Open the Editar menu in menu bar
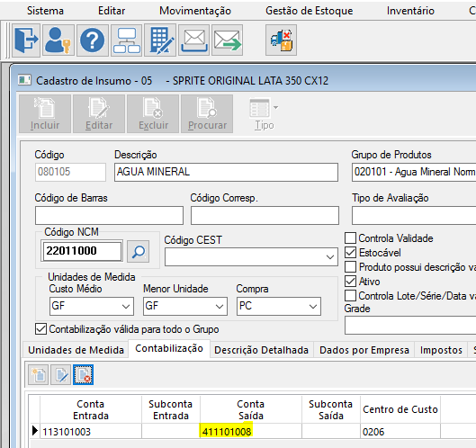This screenshot has width=476, height=448. click(x=112, y=11)
